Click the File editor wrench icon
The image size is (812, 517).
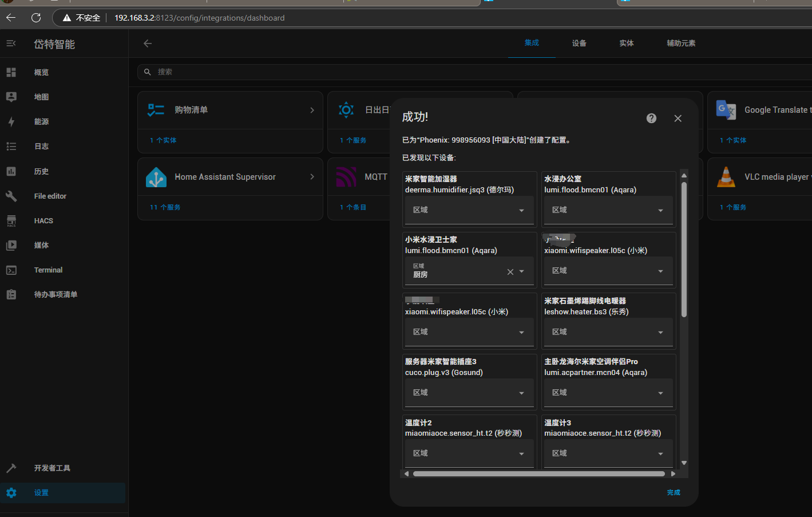point(11,196)
